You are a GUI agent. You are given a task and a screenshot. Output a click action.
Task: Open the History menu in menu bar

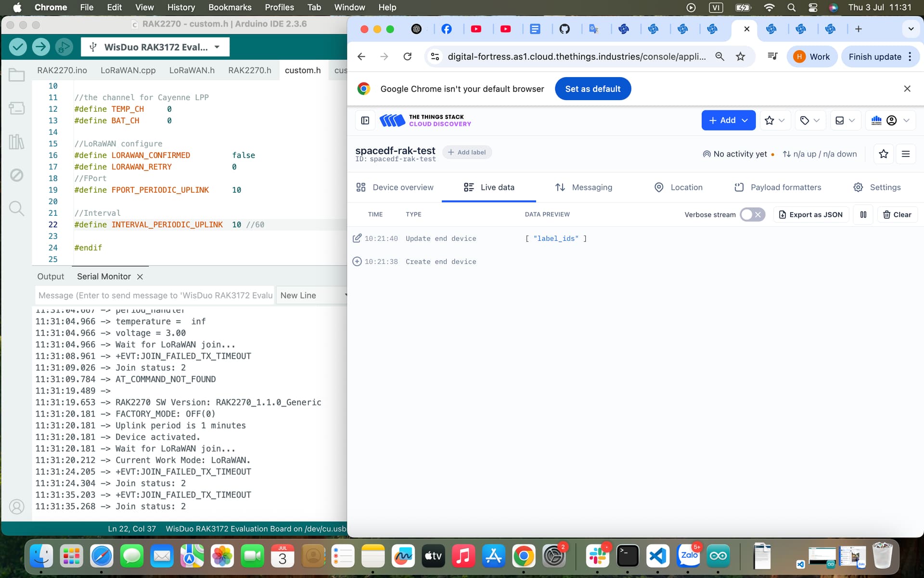click(x=181, y=7)
